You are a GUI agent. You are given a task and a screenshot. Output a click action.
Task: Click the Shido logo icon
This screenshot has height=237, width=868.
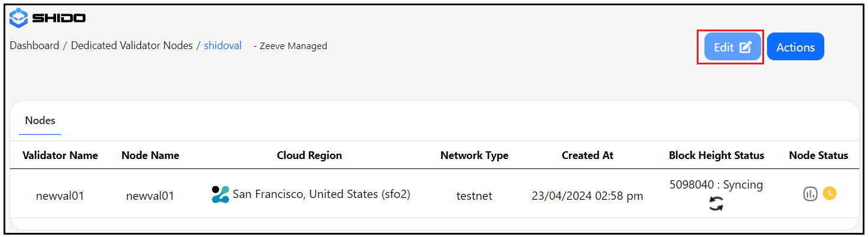pos(19,18)
